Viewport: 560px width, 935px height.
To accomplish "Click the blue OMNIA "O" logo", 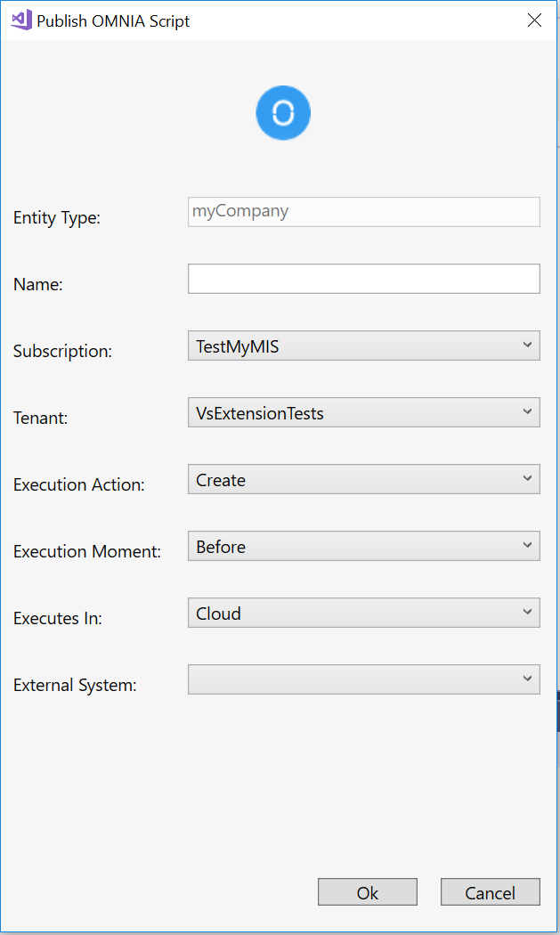I will pyautogui.click(x=282, y=112).
